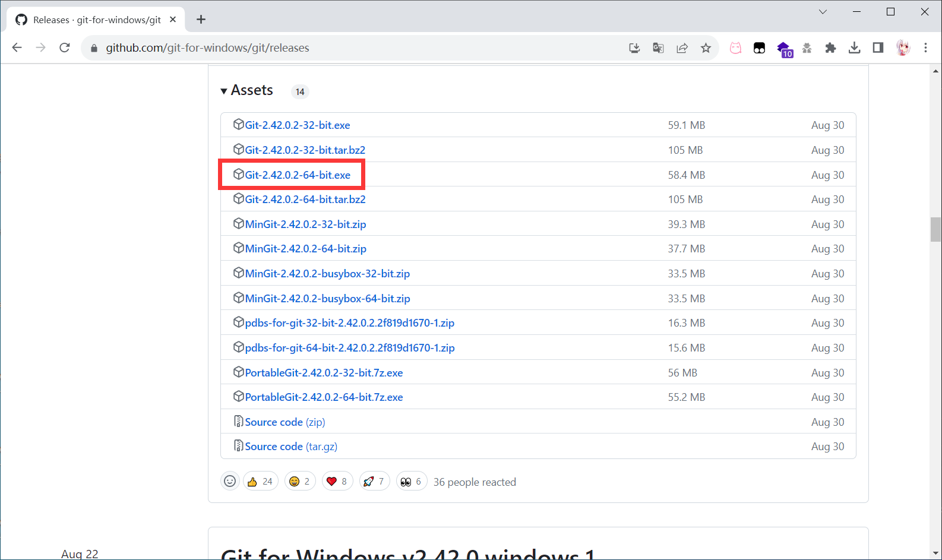The width and height of the screenshot is (942, 560).
Task: Go back to the previous page
Action: pyautogui.click(x=17, y=48)
